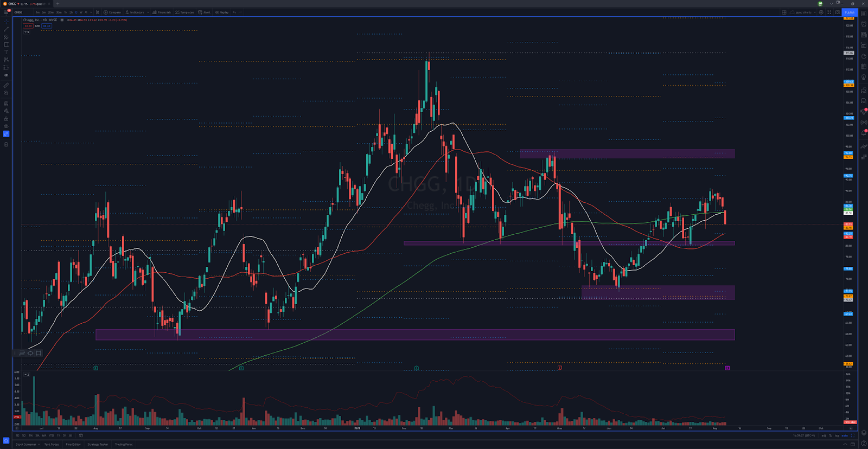This screenshot has height=449, width=868.
Task: Set date range to 5D
Action: coord(24,435)
